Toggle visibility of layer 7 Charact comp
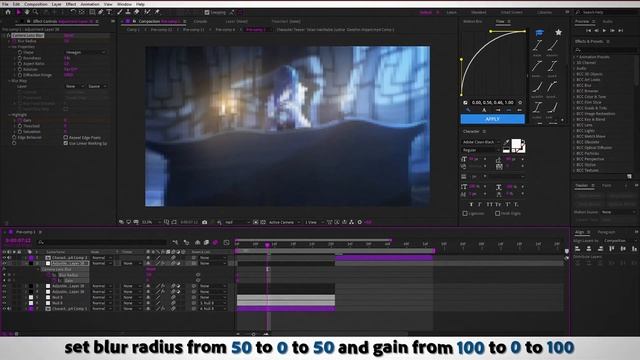 click(x=4, y=309)
